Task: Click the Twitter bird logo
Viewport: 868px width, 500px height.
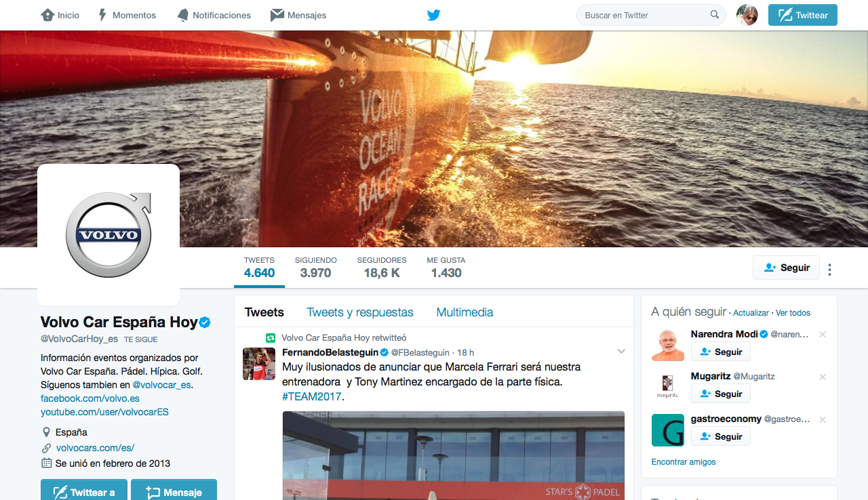Action: tap(434, 15)
